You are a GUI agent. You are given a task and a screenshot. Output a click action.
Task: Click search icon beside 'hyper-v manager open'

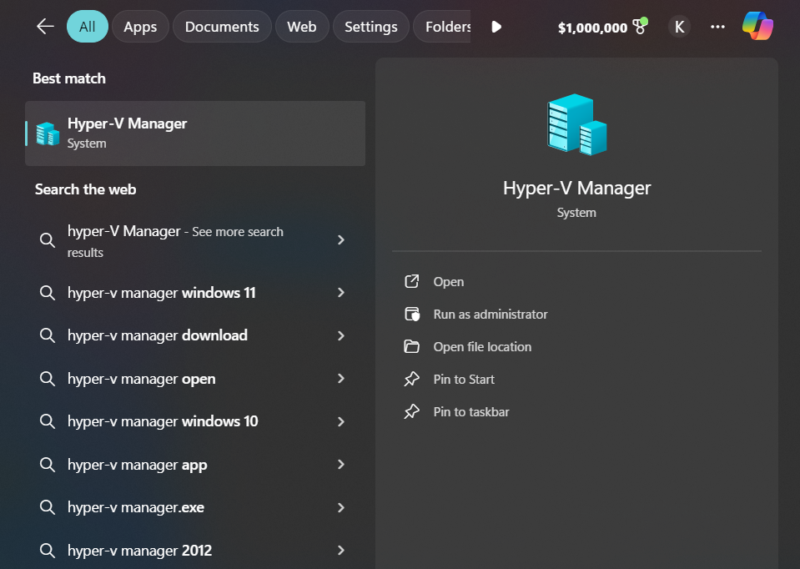click(x=47, y=379)
